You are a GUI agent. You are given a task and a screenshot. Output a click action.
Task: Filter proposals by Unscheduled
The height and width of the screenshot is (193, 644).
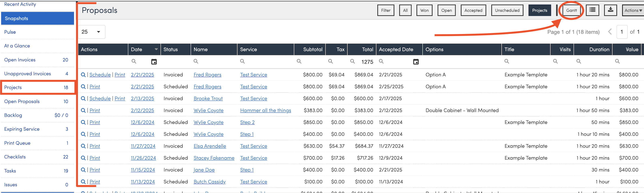507,10
